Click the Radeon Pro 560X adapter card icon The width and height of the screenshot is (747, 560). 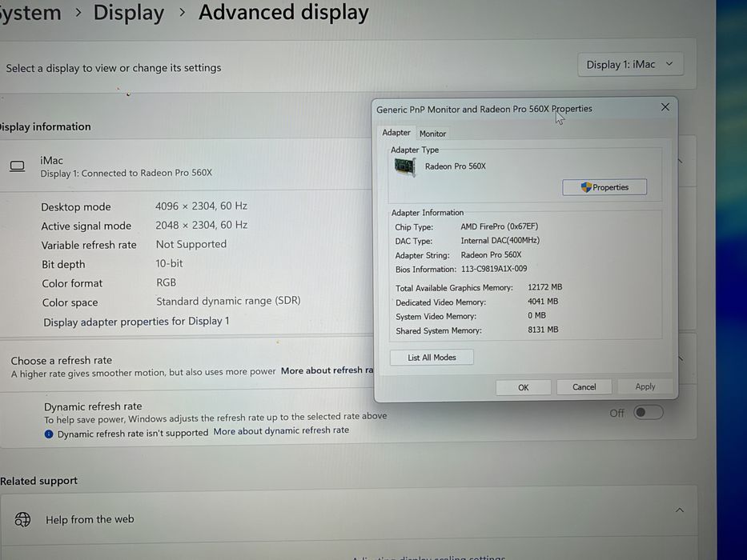(405, 167)
